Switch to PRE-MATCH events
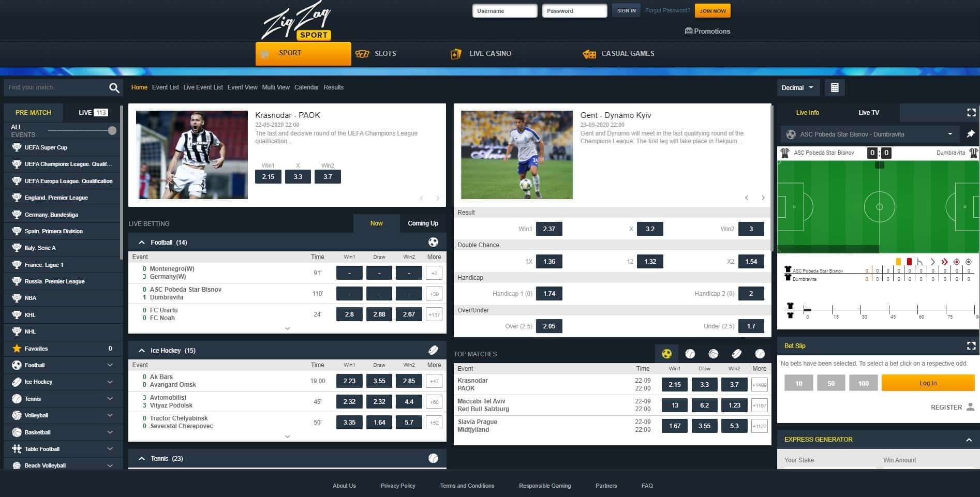This screenshot has width=980, height=497. (33, 112)
